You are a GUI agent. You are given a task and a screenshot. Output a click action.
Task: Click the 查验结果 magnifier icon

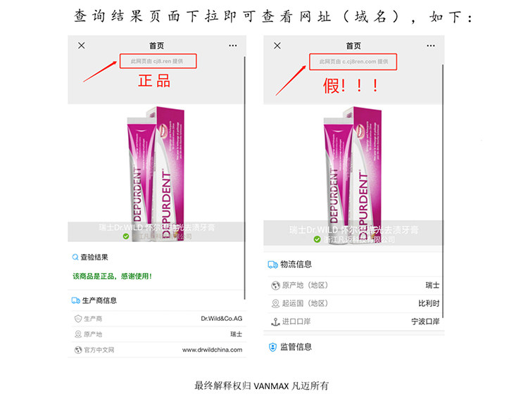[x=75, y=257]
